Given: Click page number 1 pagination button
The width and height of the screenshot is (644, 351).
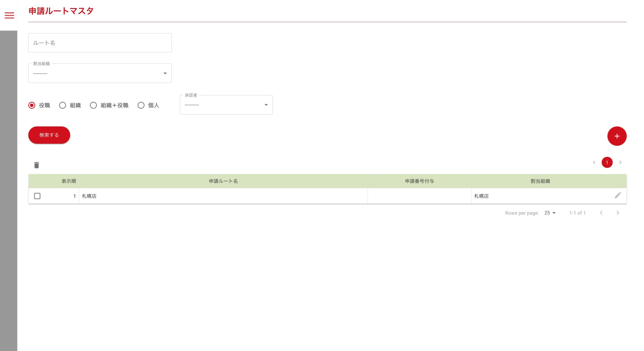Looking at the screenshot, I should point(607,162).
